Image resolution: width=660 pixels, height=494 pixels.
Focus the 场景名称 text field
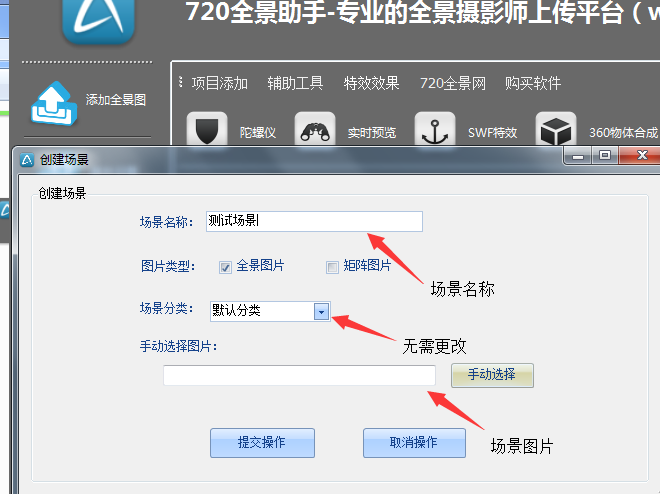pos(314,221)
